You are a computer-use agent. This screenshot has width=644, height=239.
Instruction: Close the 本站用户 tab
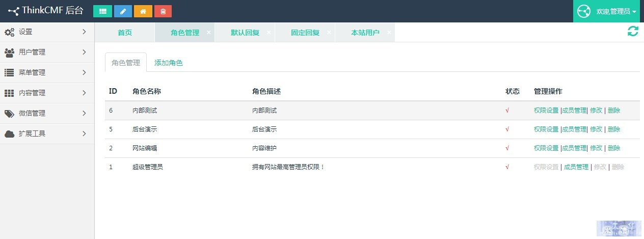pyautogui.click(x=389, y=32)
